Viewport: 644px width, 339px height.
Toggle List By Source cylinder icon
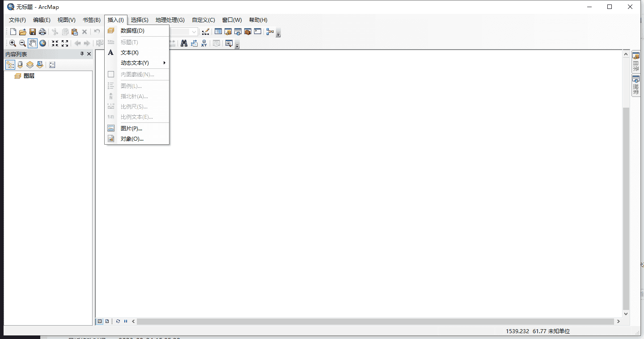click(20, 65)
